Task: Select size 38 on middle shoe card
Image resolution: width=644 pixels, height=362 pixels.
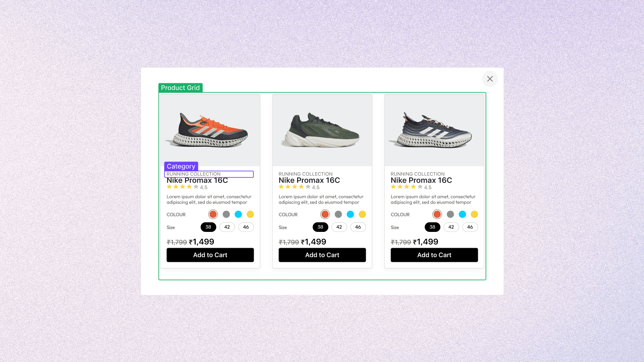Action: click(x=320, y=227)
